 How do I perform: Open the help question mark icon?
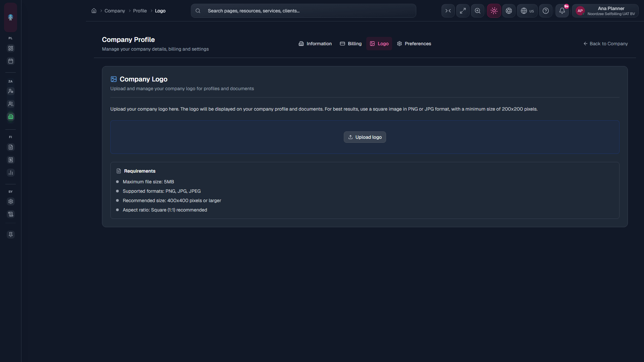point(546,11)
